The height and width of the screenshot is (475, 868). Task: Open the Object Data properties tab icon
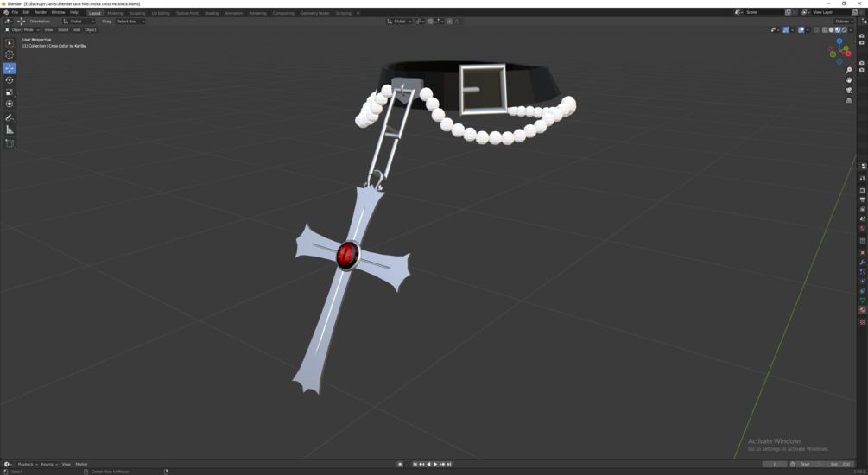pyautogui.click(x=863, y=300)
